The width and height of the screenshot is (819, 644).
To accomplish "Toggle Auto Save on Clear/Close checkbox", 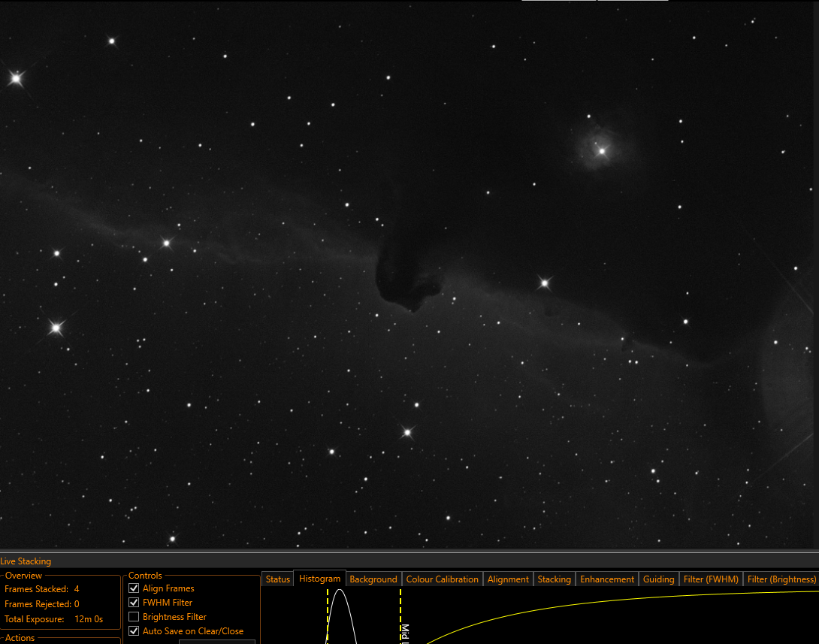I will pos(134,631).
